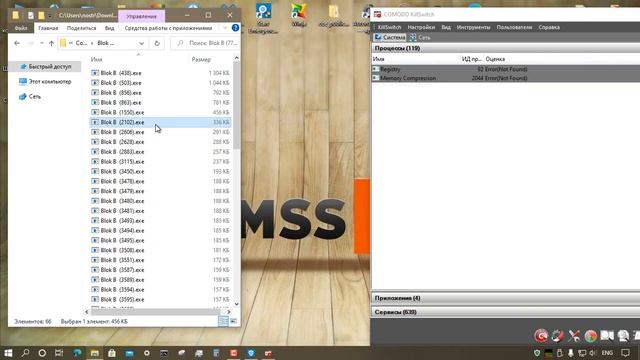Open the KillSwitch menu in COMODO KillSwitch
The width and height of the screenshot is (640, 360).
(389, 27)
